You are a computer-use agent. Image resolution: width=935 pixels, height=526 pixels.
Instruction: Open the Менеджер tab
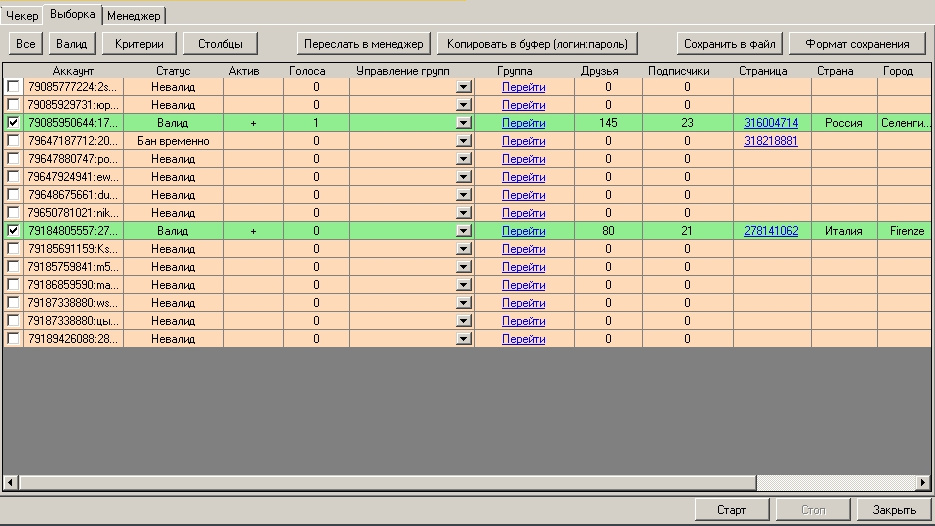click(x=133, y=16)
